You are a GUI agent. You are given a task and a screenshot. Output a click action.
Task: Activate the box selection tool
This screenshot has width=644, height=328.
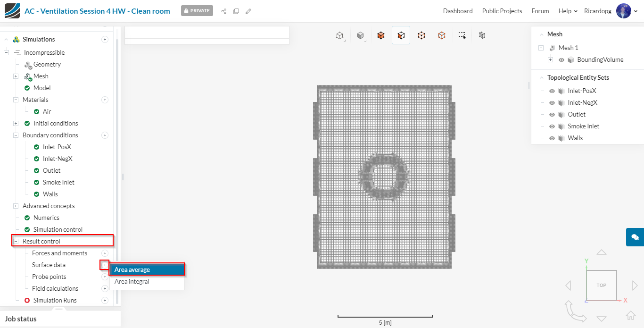tap(462, 35)
